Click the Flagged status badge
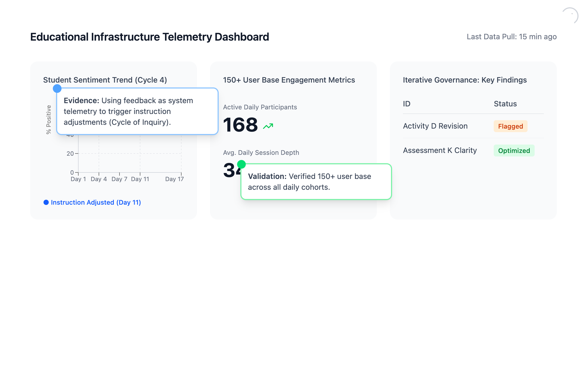This screenshot has width=588, height=366. [x=510, y=126]
